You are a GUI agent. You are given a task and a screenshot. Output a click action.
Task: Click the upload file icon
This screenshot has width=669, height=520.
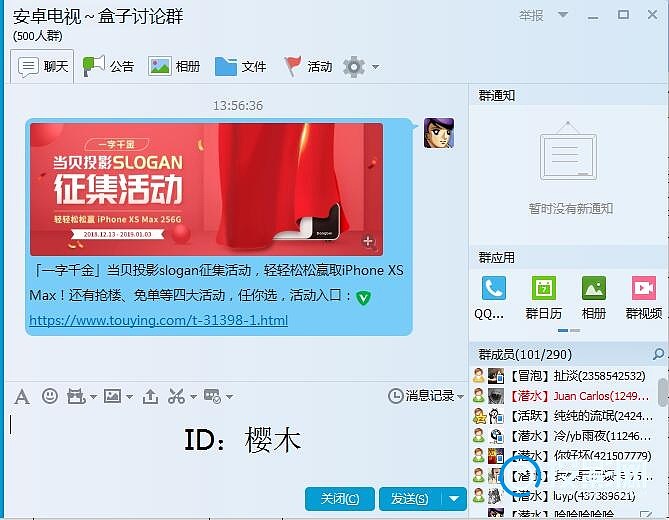(150, 397)
